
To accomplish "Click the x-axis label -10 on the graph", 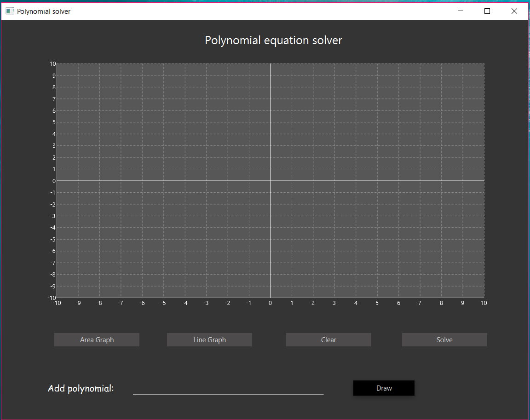I will tap(57, 303).
